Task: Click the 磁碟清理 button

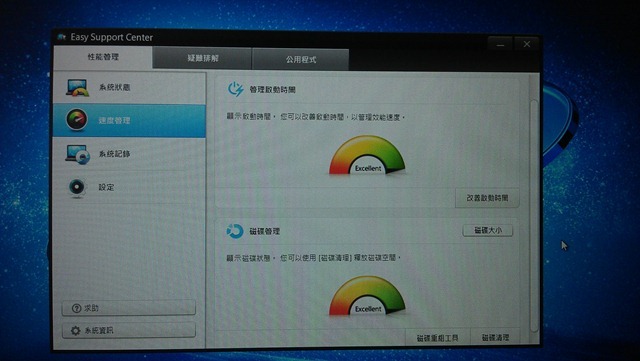Action: click(x=495, y=338)
